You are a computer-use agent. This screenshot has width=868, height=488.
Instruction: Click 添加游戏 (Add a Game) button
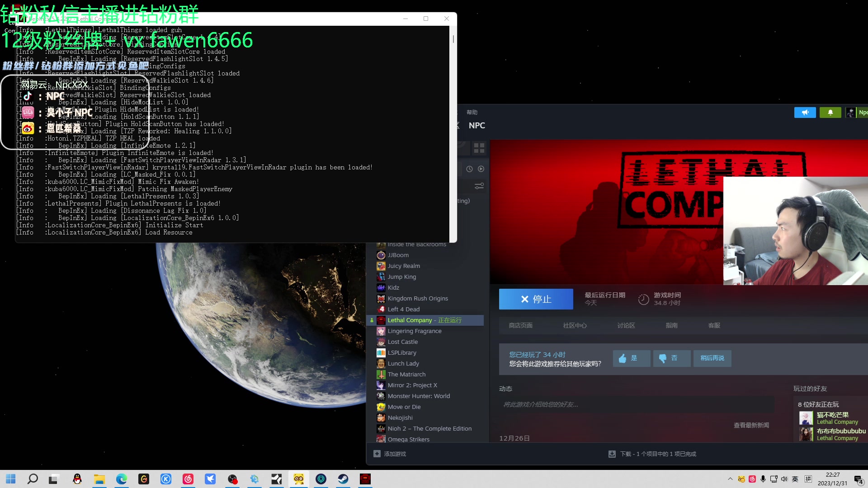(x=390, y=454)
